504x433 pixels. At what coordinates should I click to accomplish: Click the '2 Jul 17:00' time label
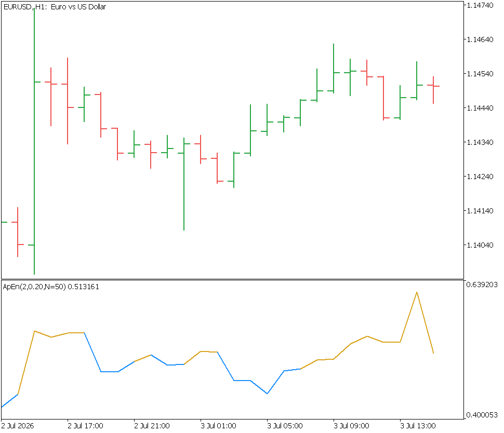[86, 426]
